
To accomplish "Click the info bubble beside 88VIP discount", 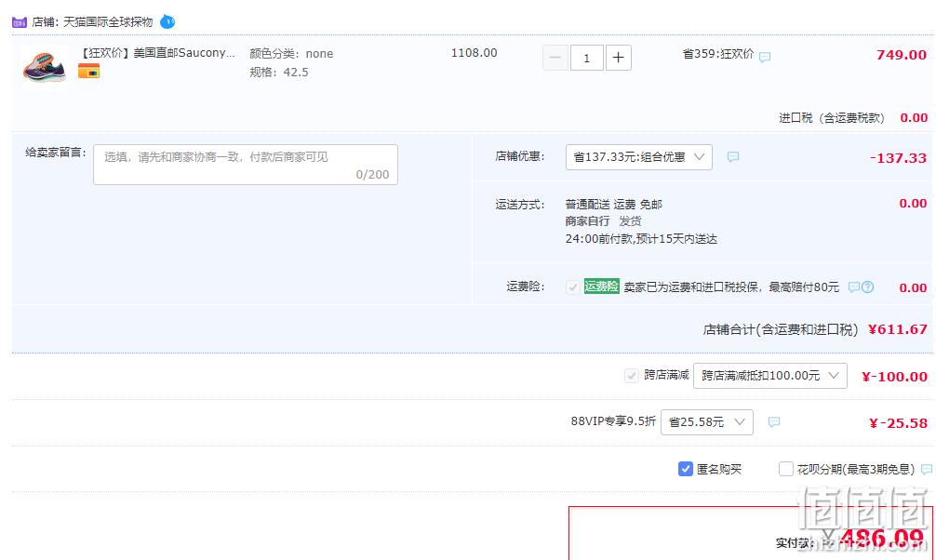I will coord(773,422).
